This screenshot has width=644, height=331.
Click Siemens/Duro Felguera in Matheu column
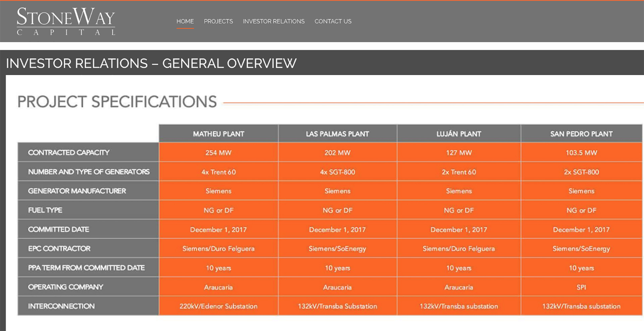pyautogui.click(x=219, y=249)
